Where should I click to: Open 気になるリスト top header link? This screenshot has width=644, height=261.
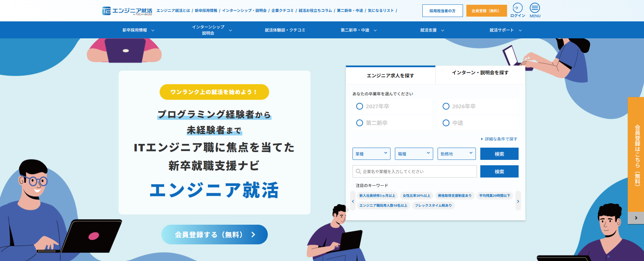click(x=381, y=11)
